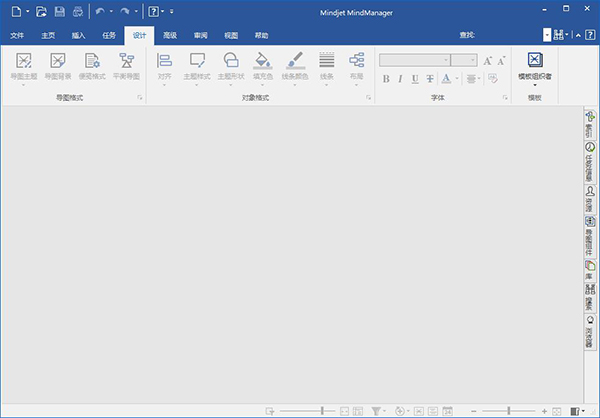Open the 任务信息 task info side panel
The image size is (600, 418).
pos(590,162)
